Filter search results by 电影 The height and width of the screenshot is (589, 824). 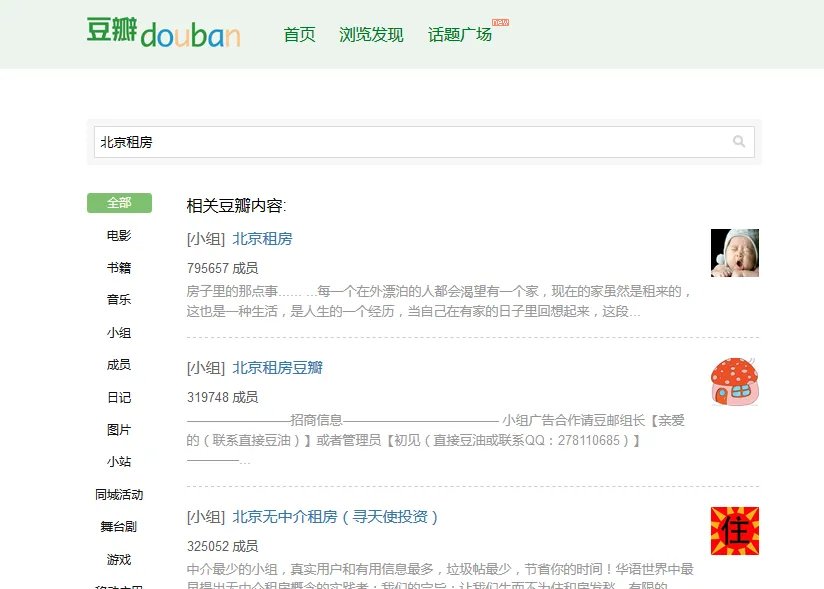(x=119, y=236)
